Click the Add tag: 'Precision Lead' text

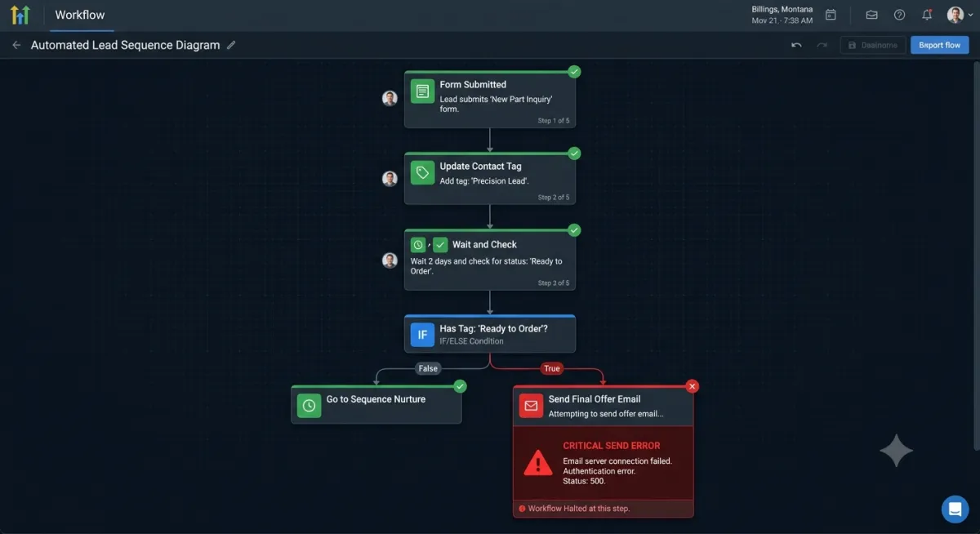(484, 181)
